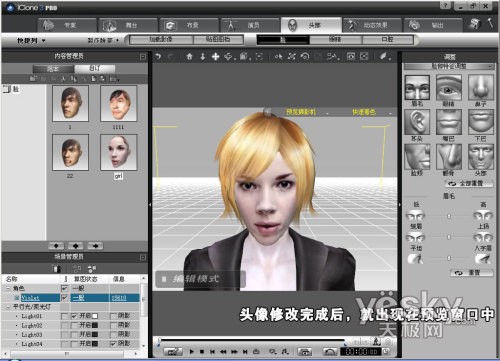Image resolution: width=500 pixels, height=361 pixels.
Task: Toggle the Light01 开启 checkbox
Action: click(75, 316)
